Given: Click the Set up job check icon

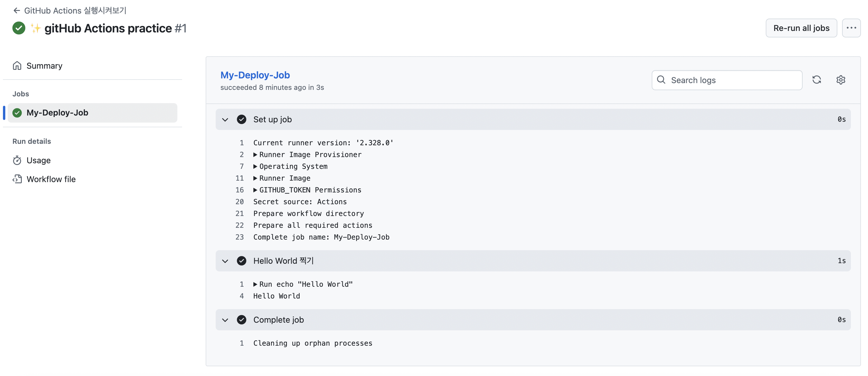Looking at the screenshot, I should click(241, 119).
